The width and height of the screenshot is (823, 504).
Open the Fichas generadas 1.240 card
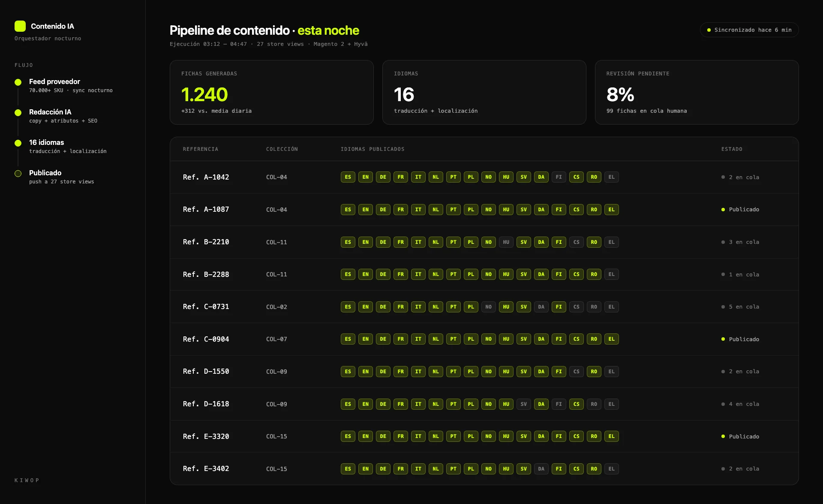point(271,92)
